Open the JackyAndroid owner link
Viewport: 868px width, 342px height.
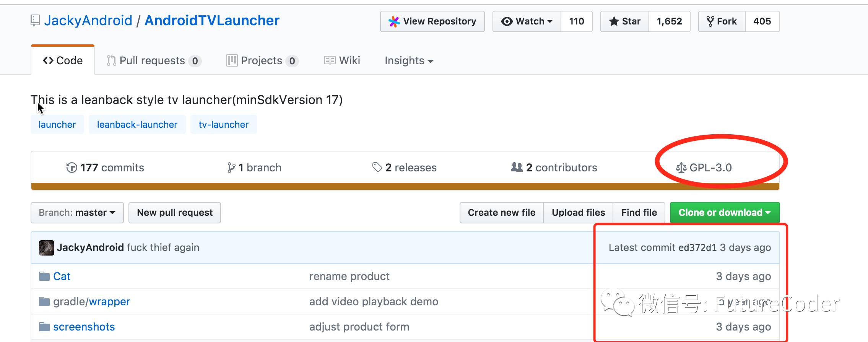click(x=88, y=21)
